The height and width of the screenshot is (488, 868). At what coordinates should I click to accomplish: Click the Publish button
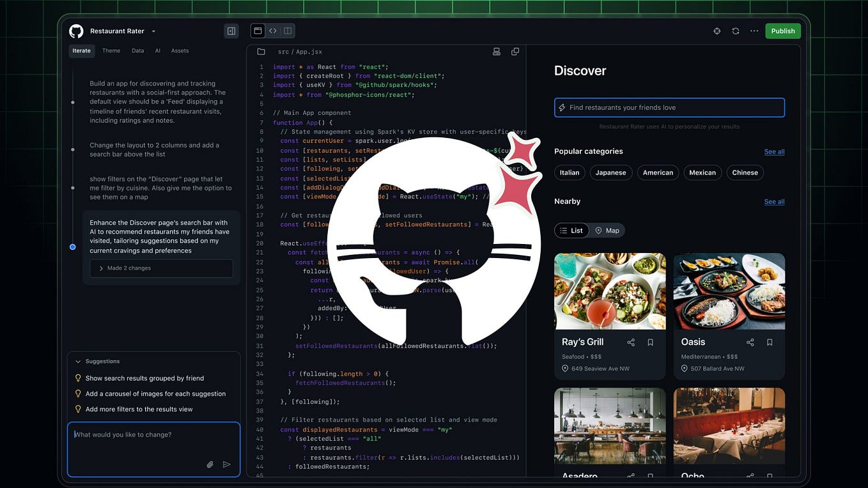[783, 31]
